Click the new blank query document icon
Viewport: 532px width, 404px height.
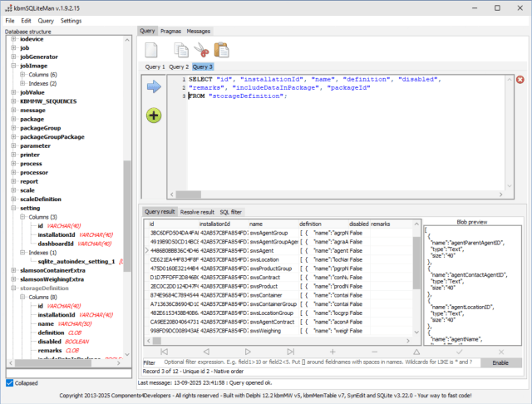pyautogui.click(x=151, y=50)
